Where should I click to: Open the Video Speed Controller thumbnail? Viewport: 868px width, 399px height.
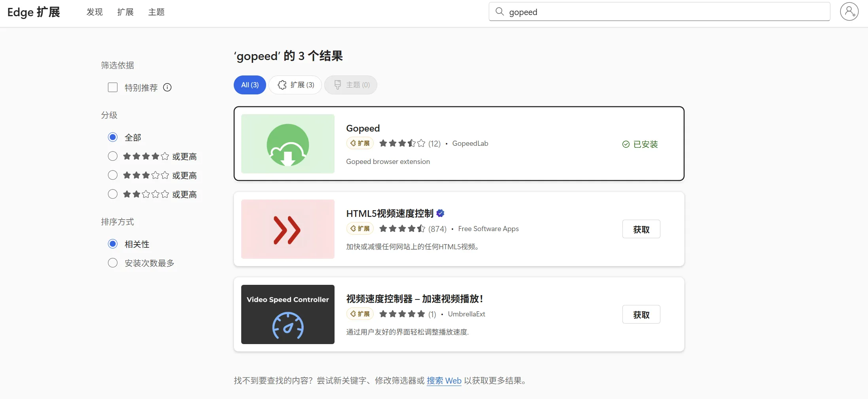[287, 314]
